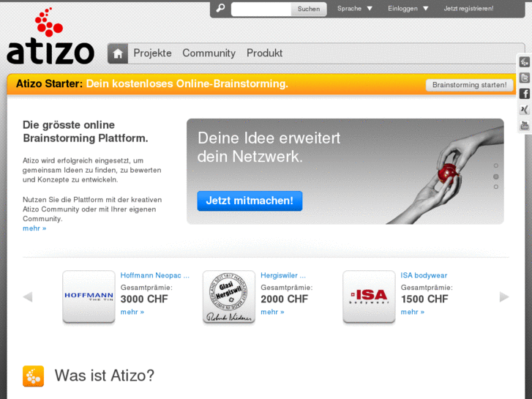Image resolution: width=532 pixels, height=399 pixels.
Task: Open the Hergiswiler project link
Action: click(283, 275)
